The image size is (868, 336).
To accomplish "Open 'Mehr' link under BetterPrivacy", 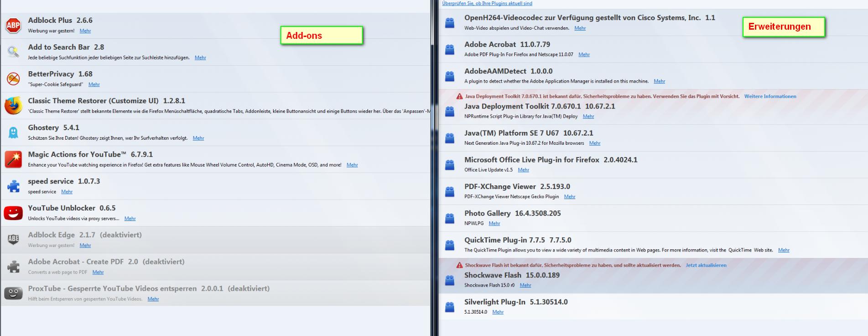I will (x=94, y=84).
